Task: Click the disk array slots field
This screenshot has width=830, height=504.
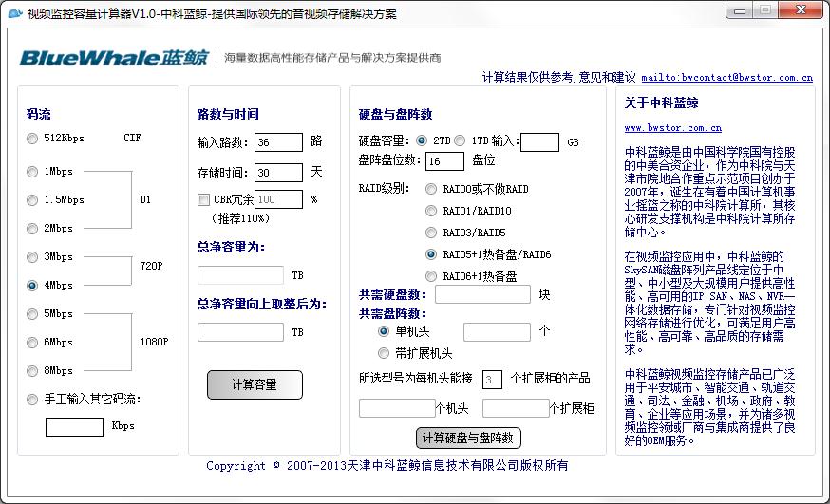Action: click(x=444, y=161)
